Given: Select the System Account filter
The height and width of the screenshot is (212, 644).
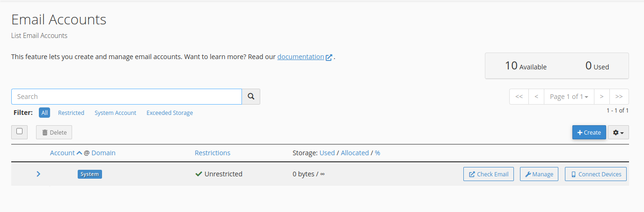Looking at the screenshot, I should point(115,113).
